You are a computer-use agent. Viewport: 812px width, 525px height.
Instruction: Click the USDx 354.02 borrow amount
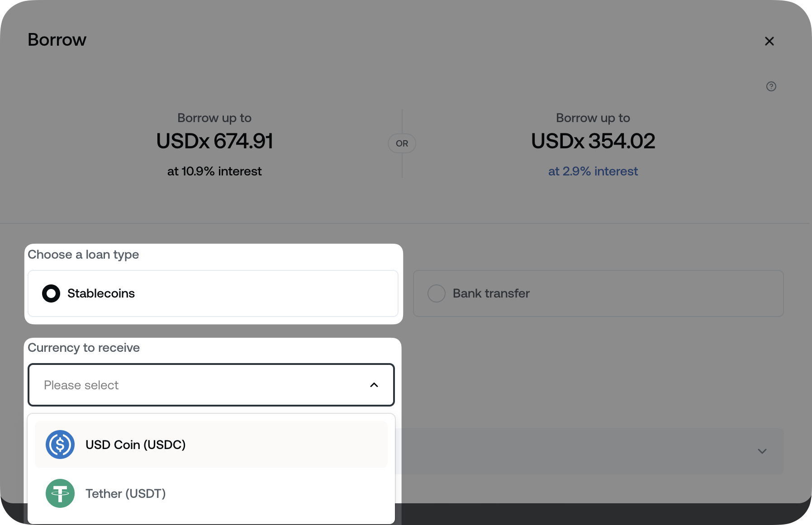pyautogui.click(x=593, y=141)
